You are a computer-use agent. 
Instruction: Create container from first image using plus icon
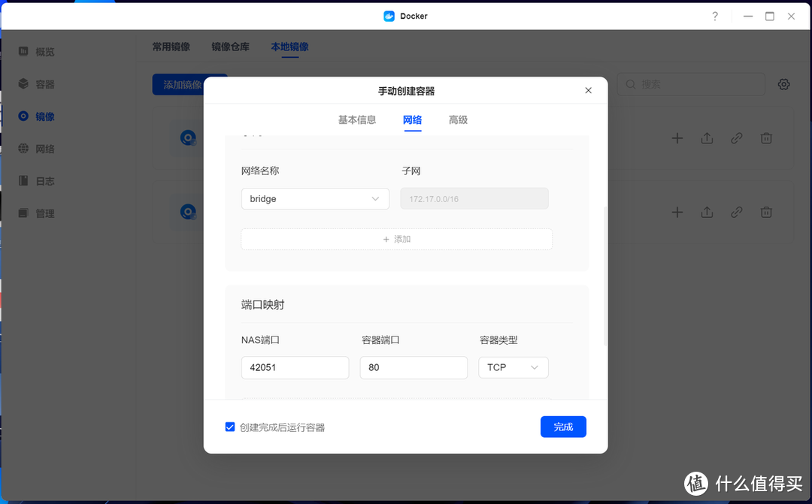[677, 137]
